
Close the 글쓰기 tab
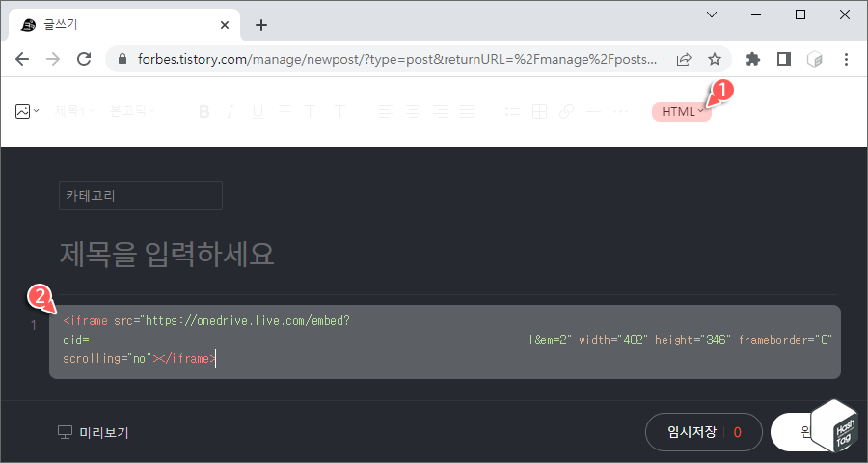coord(224,25)
